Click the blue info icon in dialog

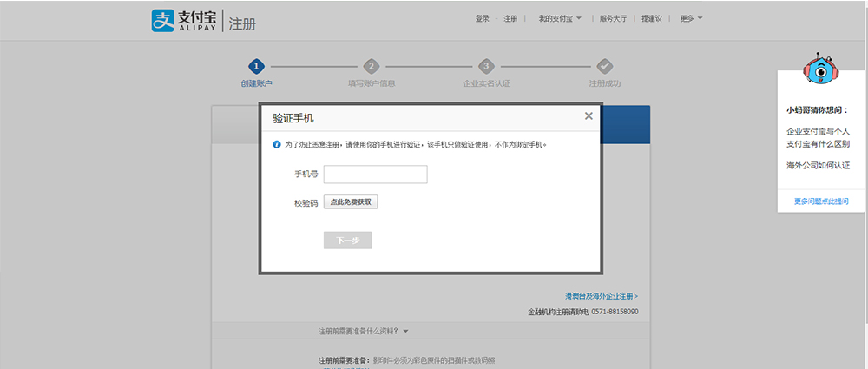point(276,144)
